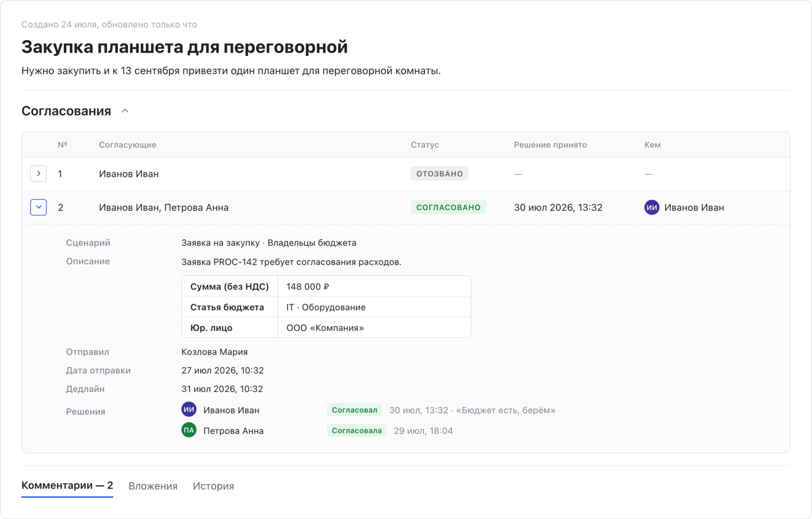
Task: Click the Кем column header
Action: tap(652, 145)
